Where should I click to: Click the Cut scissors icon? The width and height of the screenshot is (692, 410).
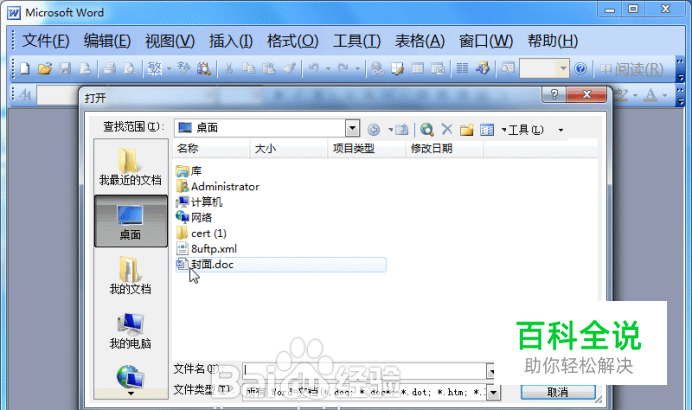click(229, 68)
